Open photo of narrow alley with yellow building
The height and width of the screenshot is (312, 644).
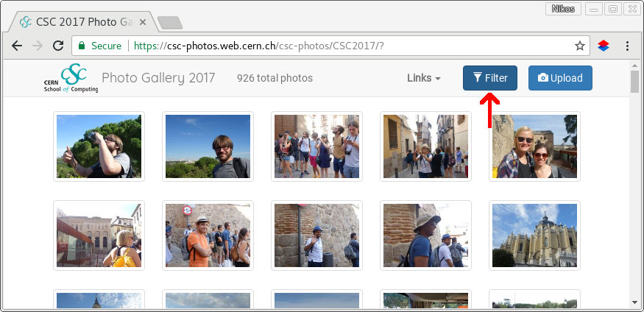(x=425, y=146)
